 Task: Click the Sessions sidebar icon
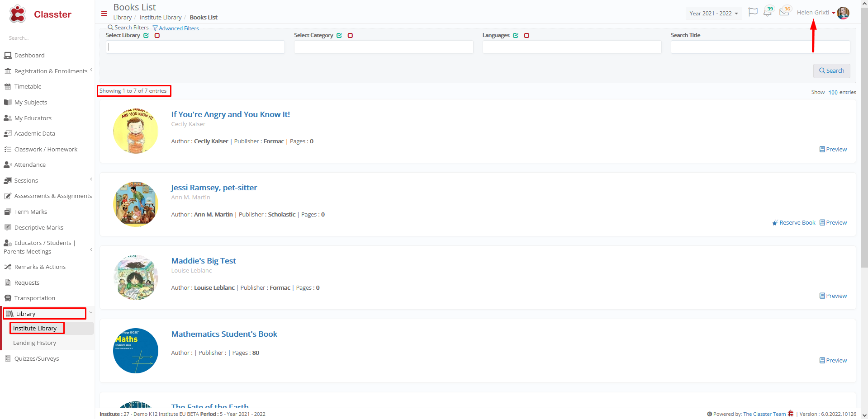(8, 180)
